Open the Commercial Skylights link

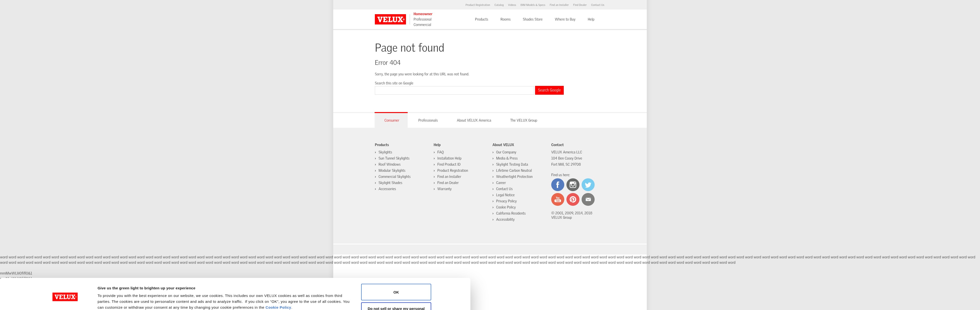tap(394, 177)
